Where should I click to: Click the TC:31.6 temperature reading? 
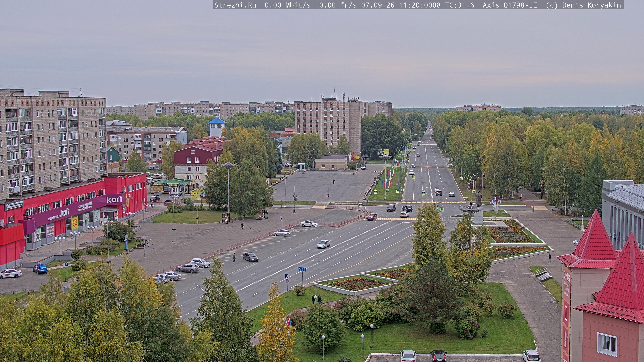coord(460,5)
